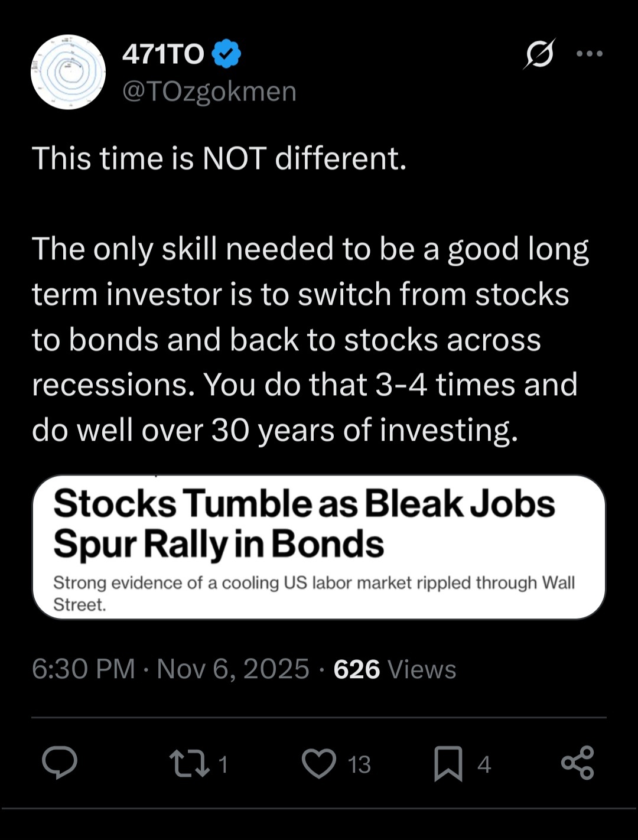Click the Nov 6, 2025 date
Screen dimensions: 638x840
233,669
